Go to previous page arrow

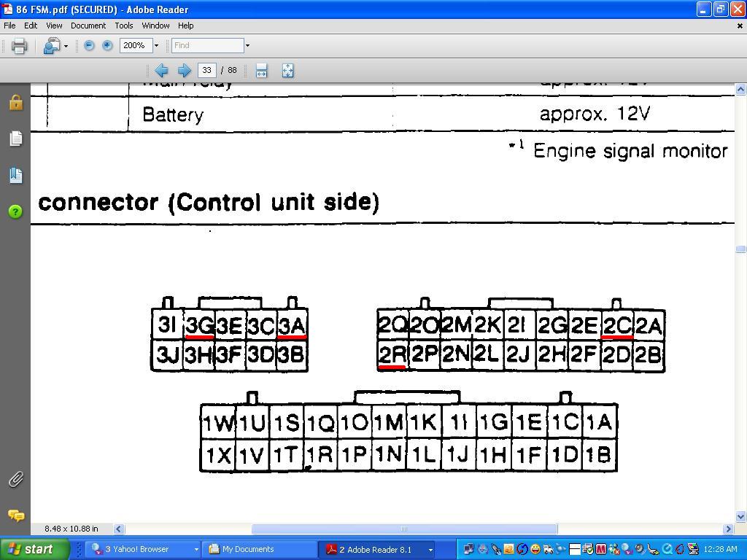coord(162,71)
